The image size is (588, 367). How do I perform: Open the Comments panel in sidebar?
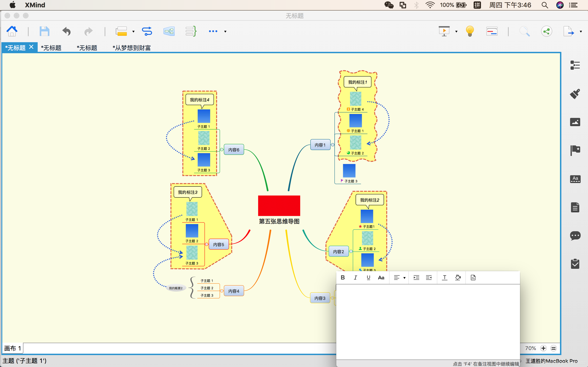click(x=575, y=235)
